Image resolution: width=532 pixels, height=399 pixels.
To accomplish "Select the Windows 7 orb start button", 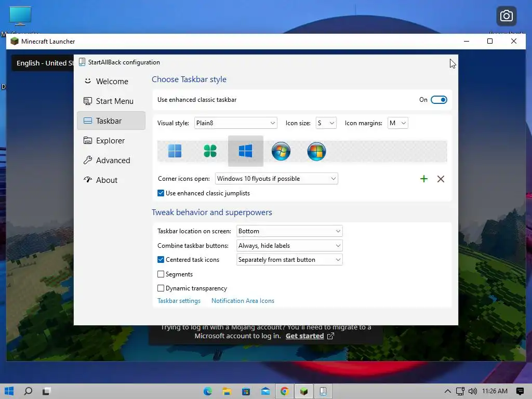I will (281, 151).
